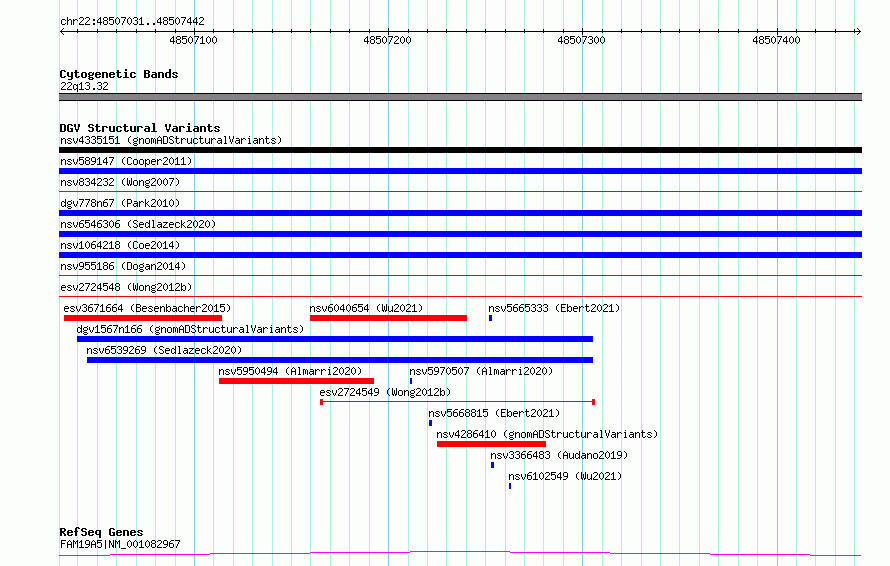The height and width of the screenshot is (566, 890).
Task: Select the gray 22q13.32 band bar
Action: click(x=460, y=97)
